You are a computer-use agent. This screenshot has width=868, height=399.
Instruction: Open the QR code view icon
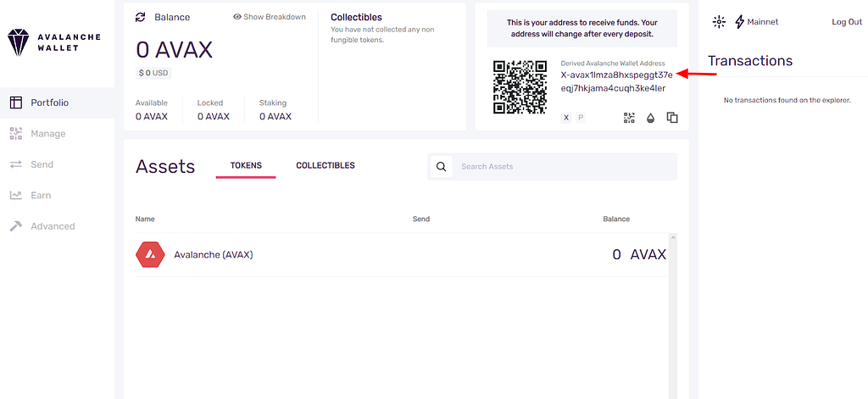(629, 117)
